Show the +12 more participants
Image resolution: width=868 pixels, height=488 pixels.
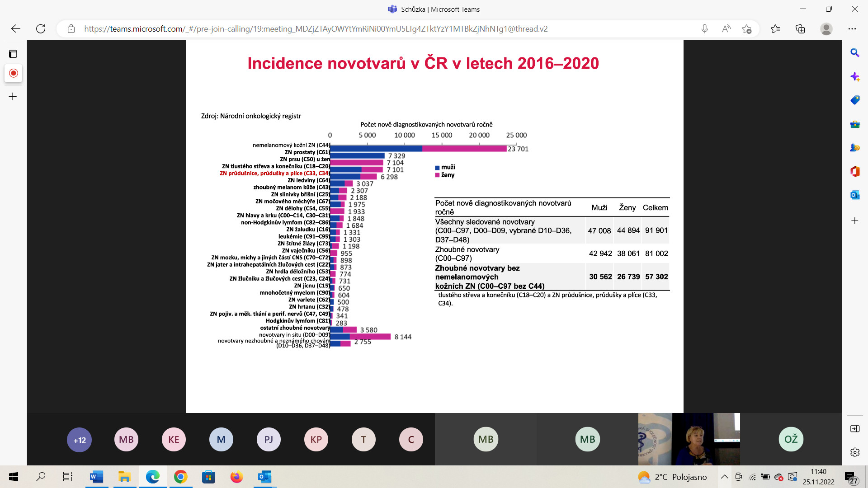click(x=80, y=440)
